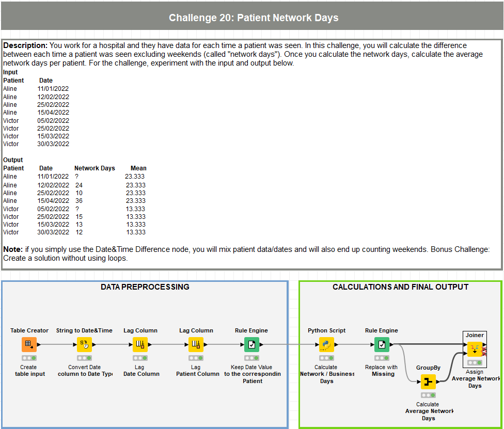Screen dimensions: 504x429
Task: Select the Lag Column node for Date Column
Action: [140, 344]
